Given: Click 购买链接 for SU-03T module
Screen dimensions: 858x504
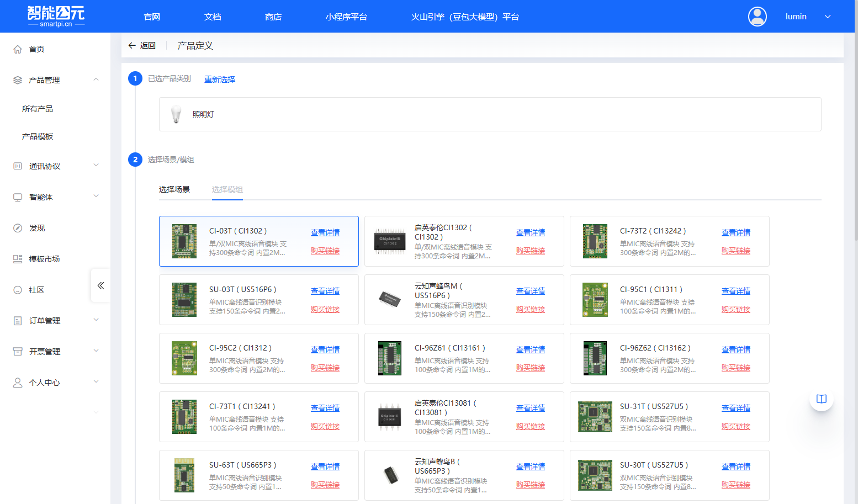Looking at the screenshot, I should [x=325, y=309].
